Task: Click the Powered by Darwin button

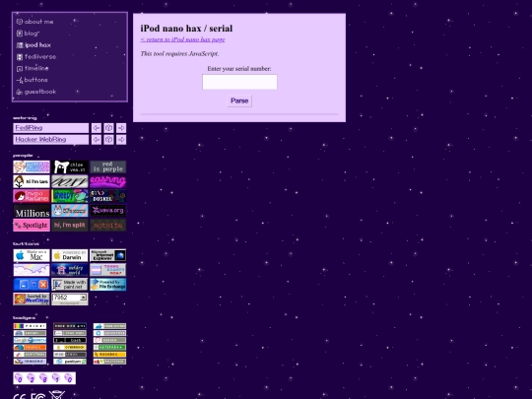Action: click(x=70, y=255)
